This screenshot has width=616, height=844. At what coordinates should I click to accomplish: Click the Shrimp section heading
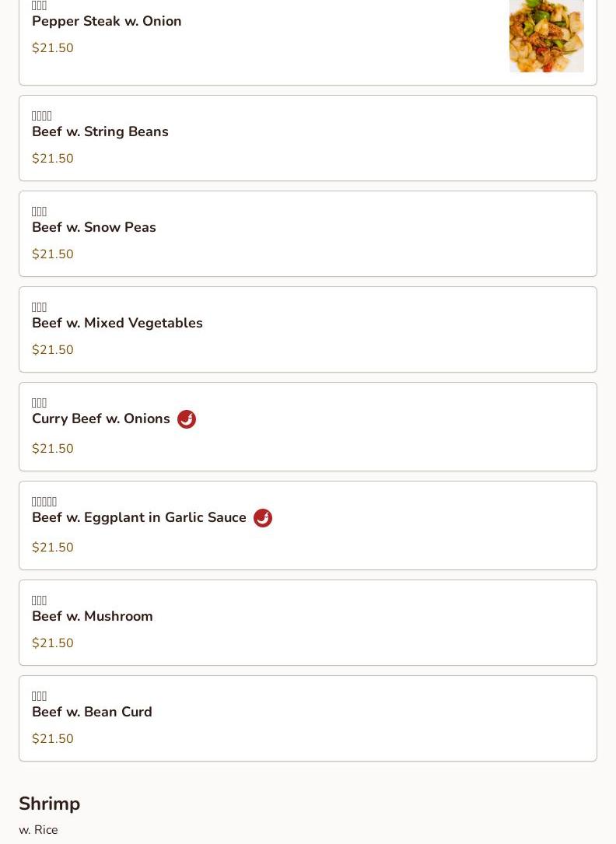tap(49, 804)
